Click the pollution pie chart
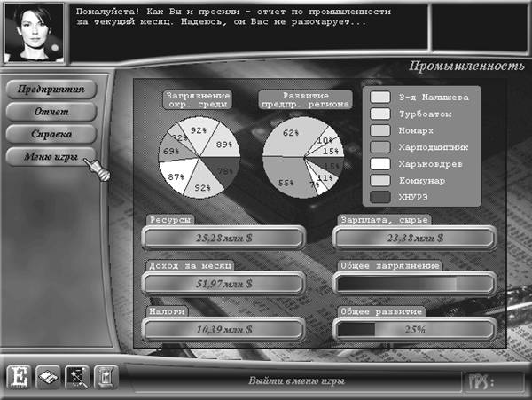 [x=197, y=158]
